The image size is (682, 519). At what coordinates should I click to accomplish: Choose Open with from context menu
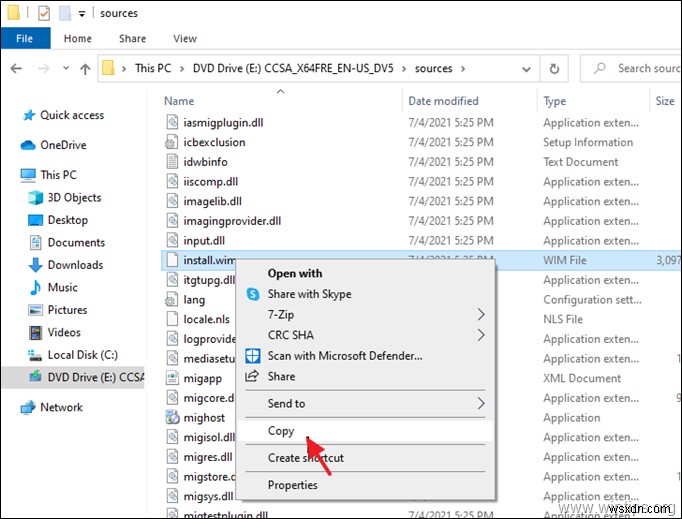(294, 273)
